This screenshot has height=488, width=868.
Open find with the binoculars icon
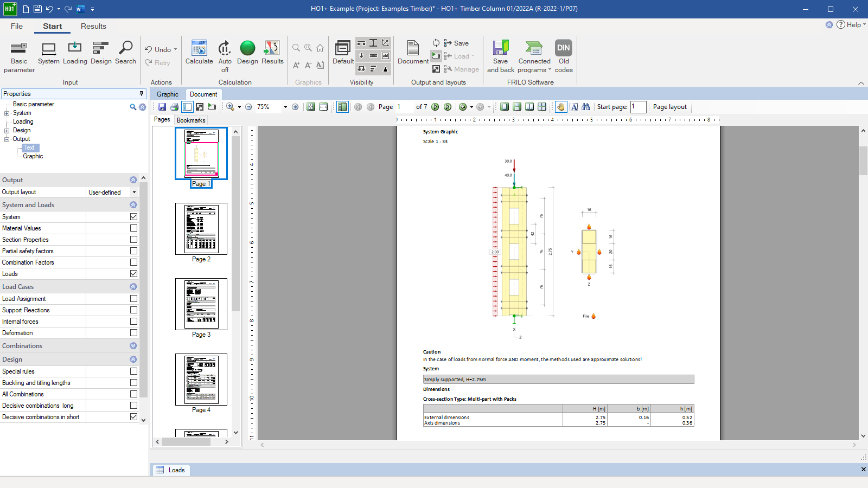click(586, 107)
